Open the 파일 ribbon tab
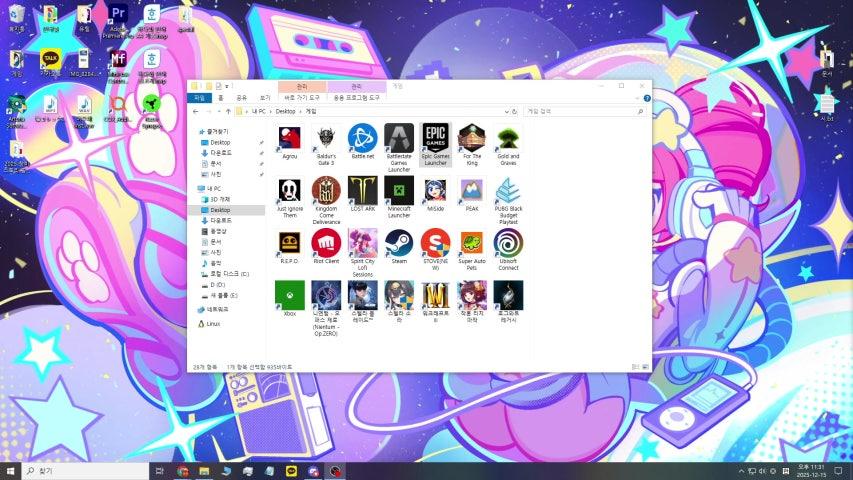 pyautogui.click(x=199, y=98)
